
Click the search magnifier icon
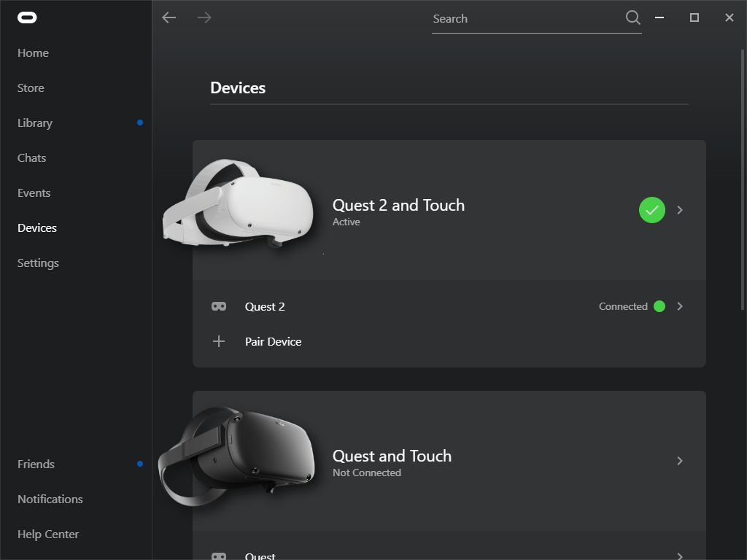[x=632, y=17]
